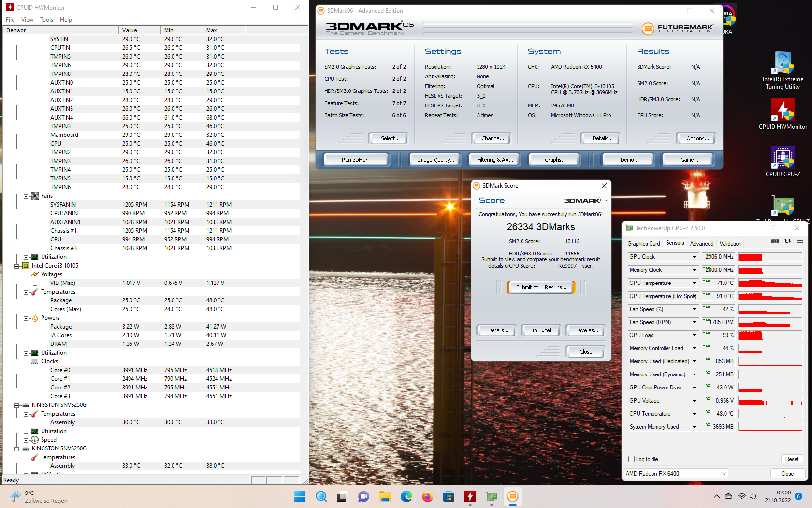Image resolution: width=812 pixels, height=508 pixels.
Task: Enable the Log to file checkbox
Action: click(631, 459)
